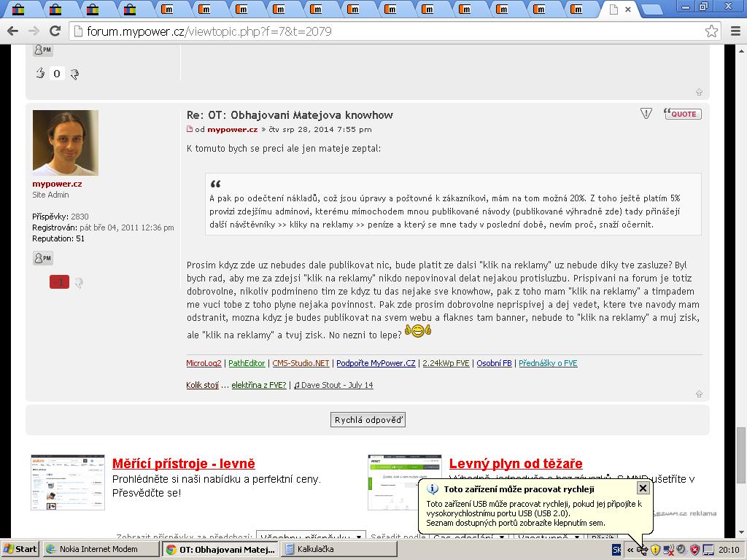Open the Měřící přístroje - levně ad
This screenshot has height=560, width=747.
tap(184, 464)
